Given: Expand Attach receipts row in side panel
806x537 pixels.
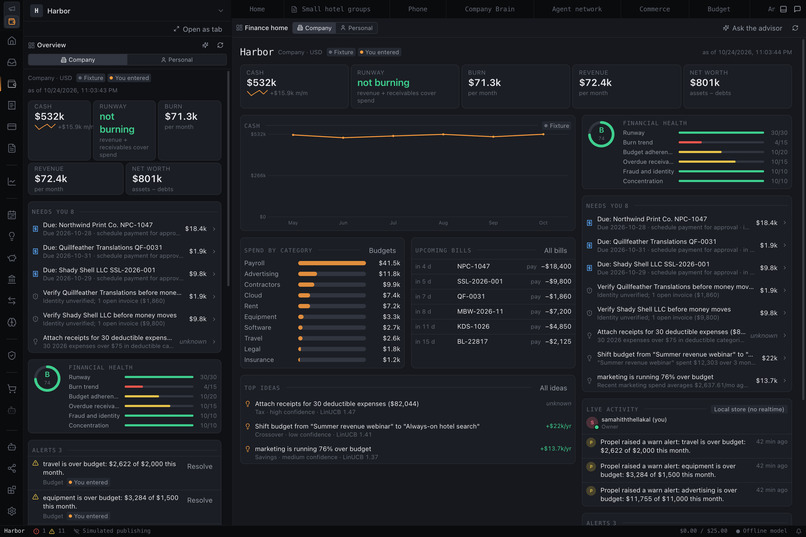Looking at the screenshot, I should pyautogui.click(x=124, y=342).
